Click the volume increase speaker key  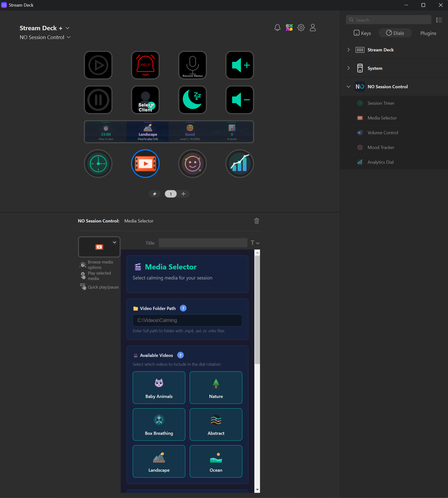coord(239,65)
